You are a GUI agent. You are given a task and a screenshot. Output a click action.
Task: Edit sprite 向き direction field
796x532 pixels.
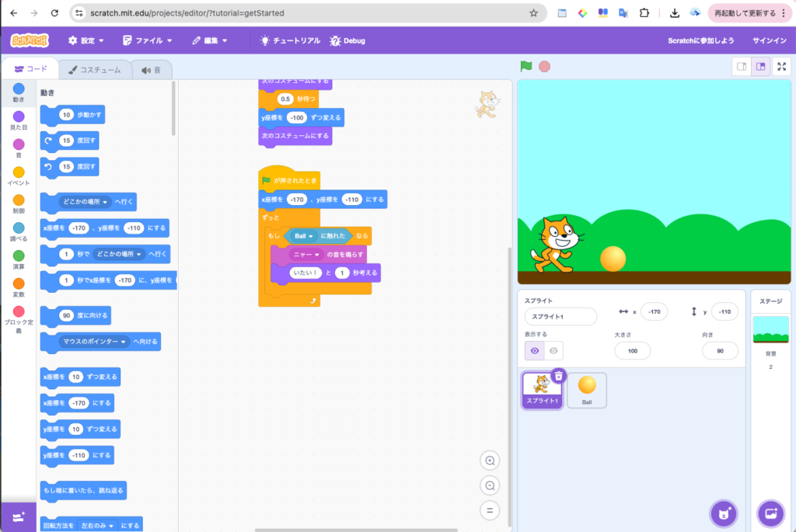(x=720, y=351)
